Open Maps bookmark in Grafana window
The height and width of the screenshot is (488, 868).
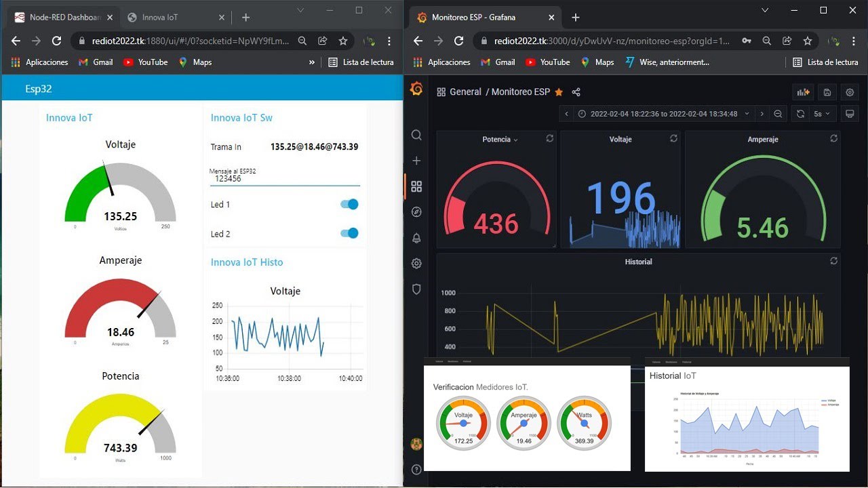pyautogui.click(x=597, y=62)
